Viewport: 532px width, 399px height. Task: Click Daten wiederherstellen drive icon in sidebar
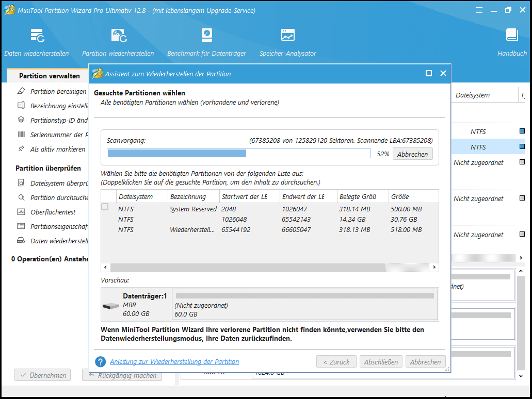21,241
